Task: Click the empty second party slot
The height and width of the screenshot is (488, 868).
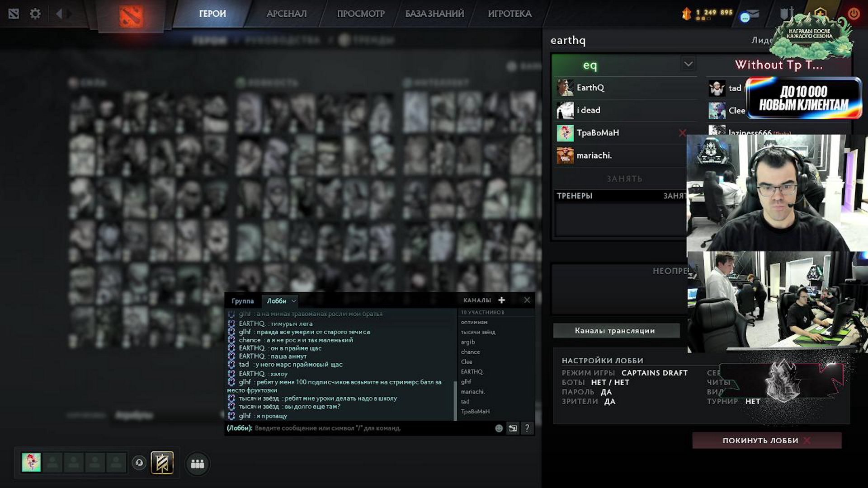Action: tap(52, 463)
